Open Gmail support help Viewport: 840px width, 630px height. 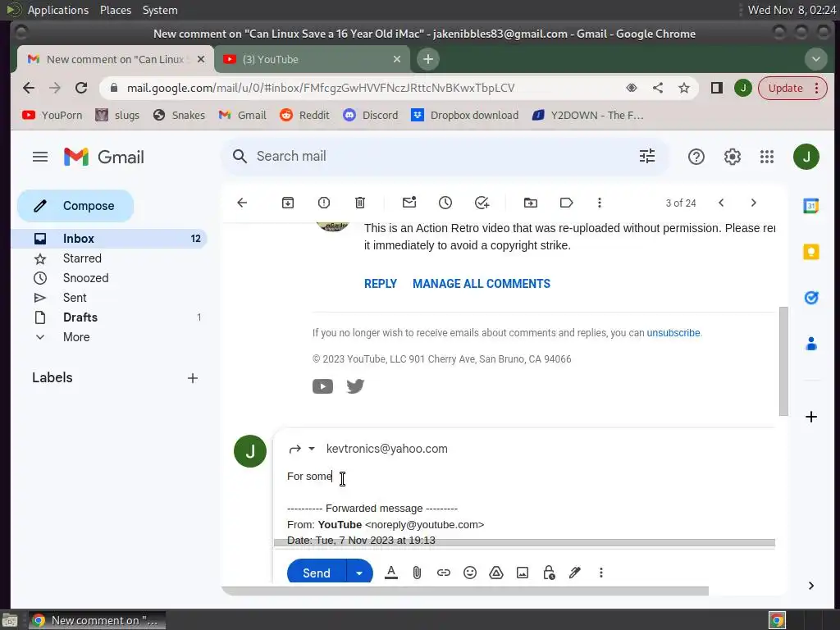tap(696, 157)
